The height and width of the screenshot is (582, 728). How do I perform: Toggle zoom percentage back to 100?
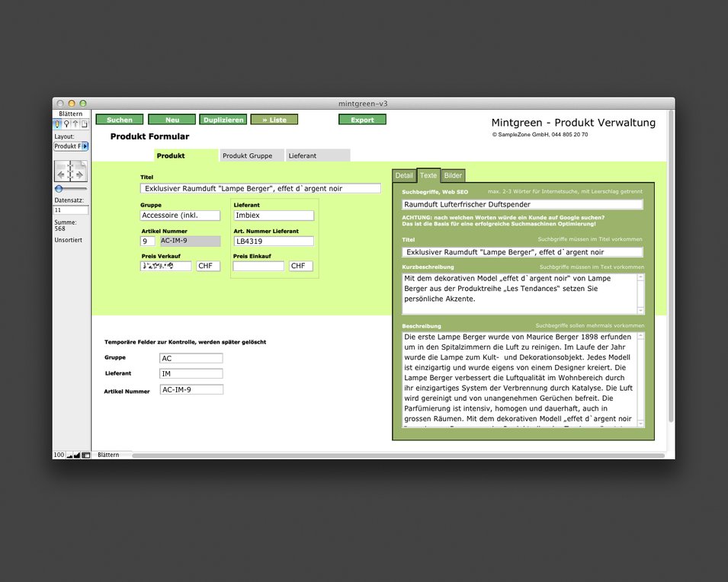click(x=58, y=455)
